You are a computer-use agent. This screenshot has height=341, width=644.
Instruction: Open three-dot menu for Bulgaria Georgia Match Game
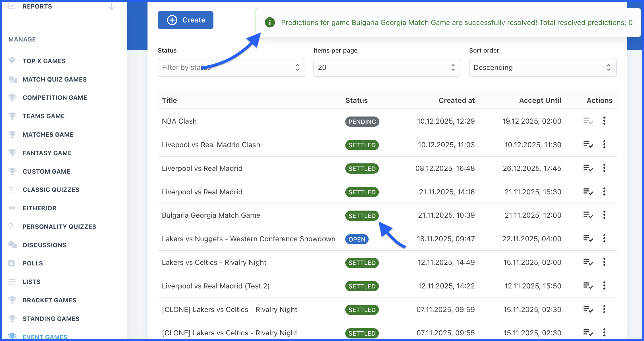604,215
